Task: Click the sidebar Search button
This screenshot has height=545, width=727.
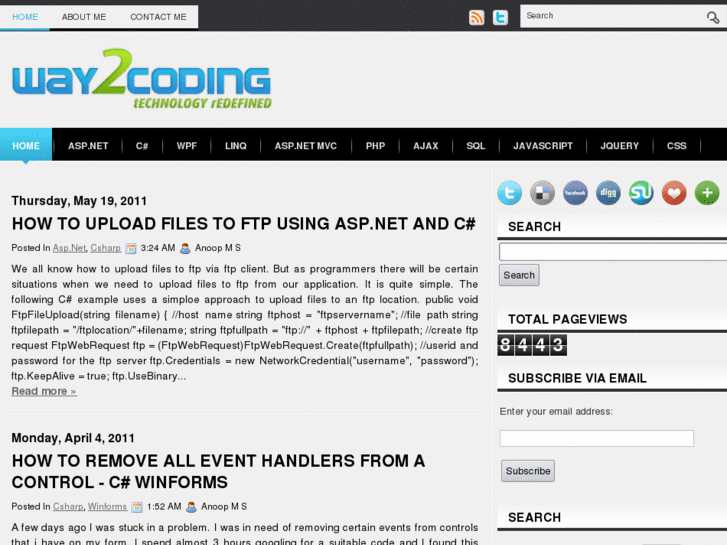Action: coord(519,275)
